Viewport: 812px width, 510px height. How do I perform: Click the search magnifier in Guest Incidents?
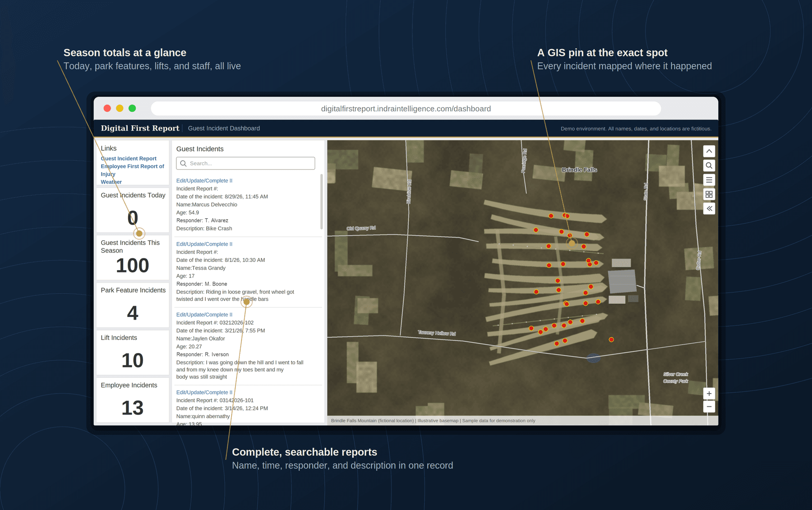click(x=183, y=163)
